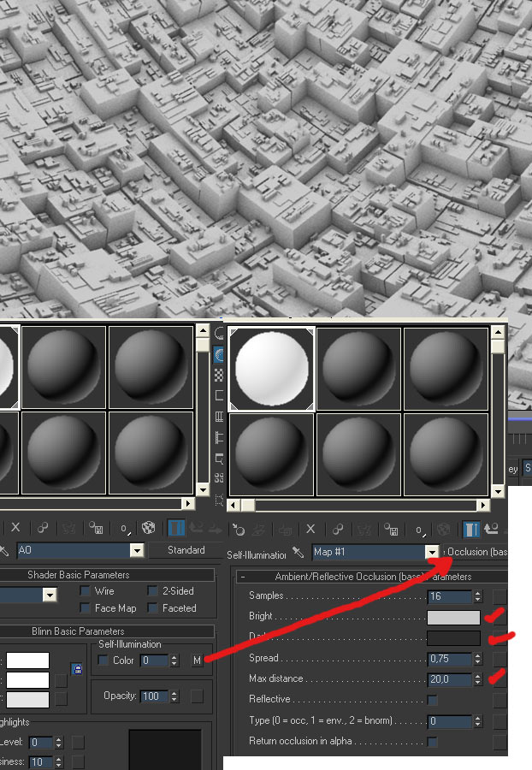
Task: Open the Map #1 name dropdown
Action: [432, 552]
